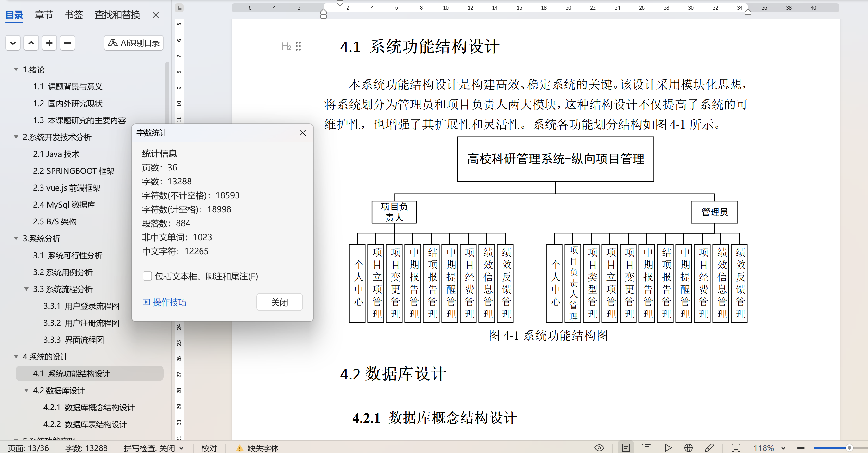
Task: Click the 关闭 button in dialog
Action: click(279, 302)
